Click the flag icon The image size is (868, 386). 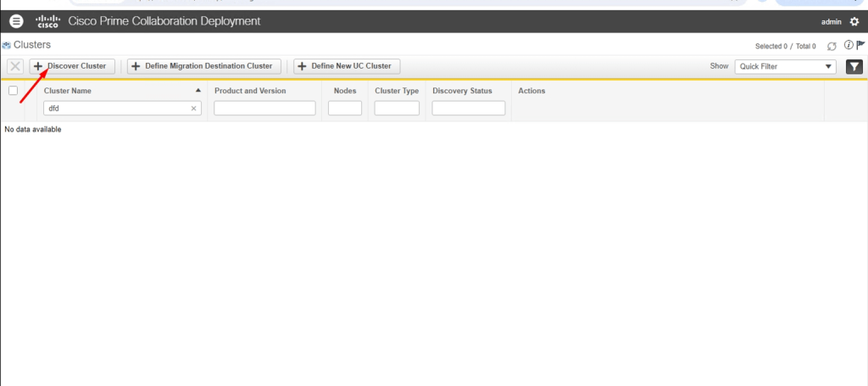[860, 45]
